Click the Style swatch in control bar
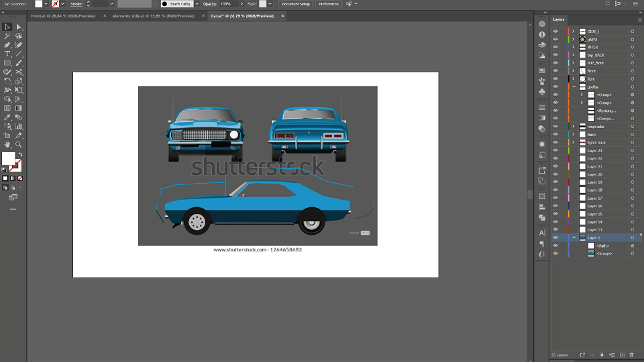 click(262, 4)
